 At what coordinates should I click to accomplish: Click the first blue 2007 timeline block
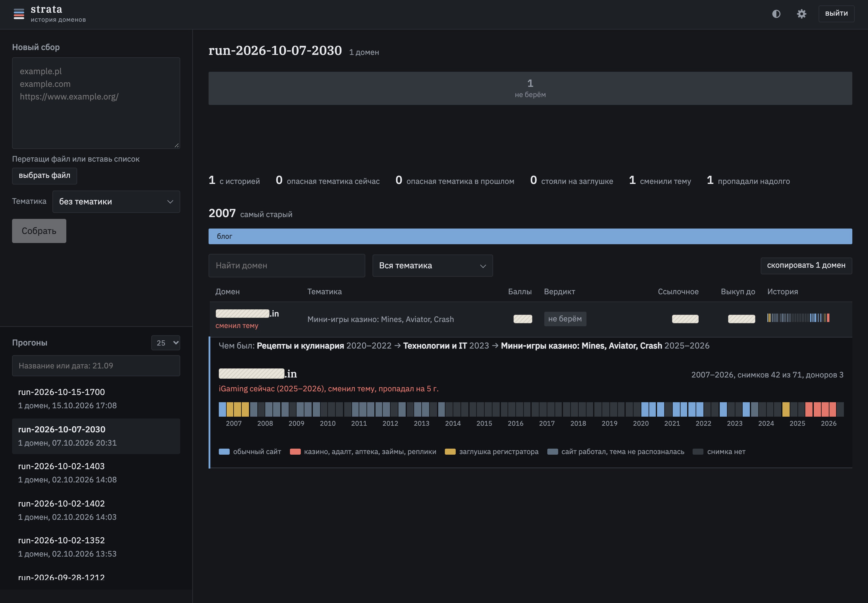click(x=222, y=409)
